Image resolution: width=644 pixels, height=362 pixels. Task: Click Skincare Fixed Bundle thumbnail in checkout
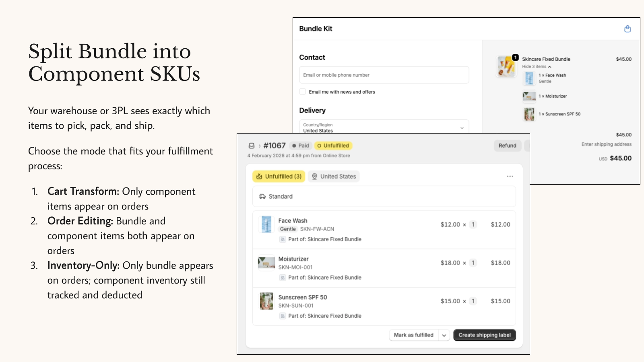click(506, 66)
